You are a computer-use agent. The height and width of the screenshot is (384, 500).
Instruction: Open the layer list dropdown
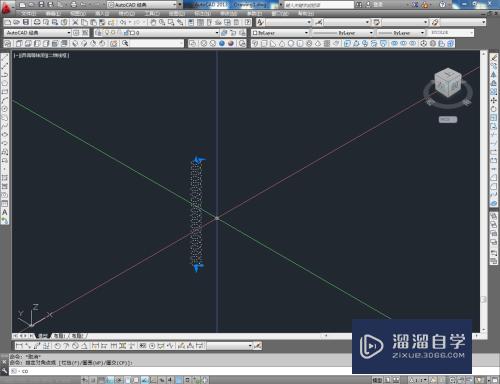point(161,33)
